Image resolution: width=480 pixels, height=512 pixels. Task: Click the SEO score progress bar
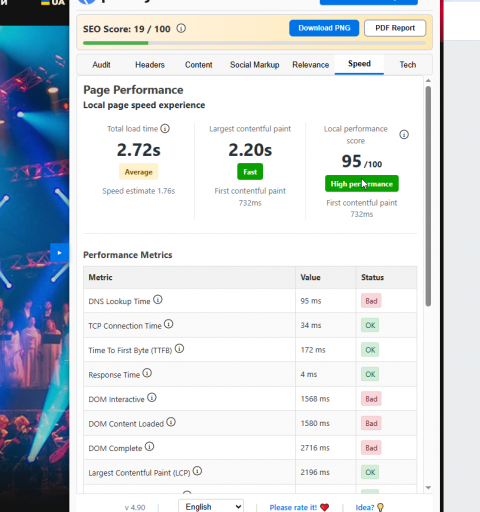pyautogui.click(x=254, y=43)
